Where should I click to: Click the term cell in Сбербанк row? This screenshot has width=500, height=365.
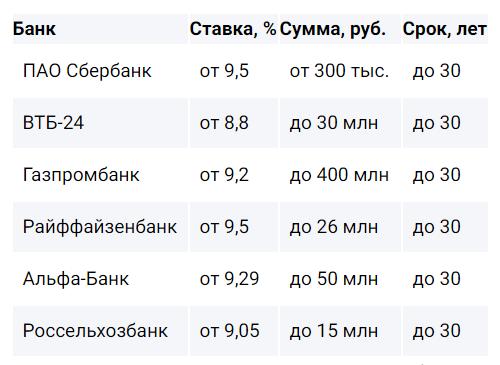coord(445,71)
